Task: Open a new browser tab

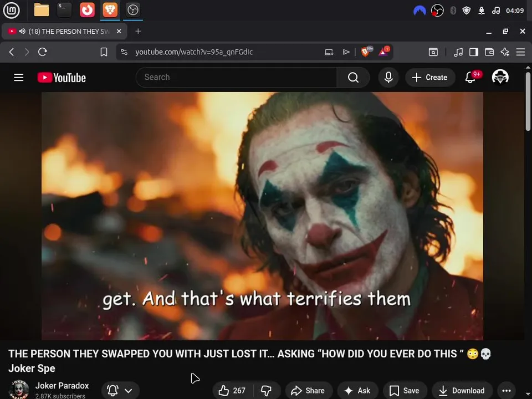Action: (x=138, y=31)
